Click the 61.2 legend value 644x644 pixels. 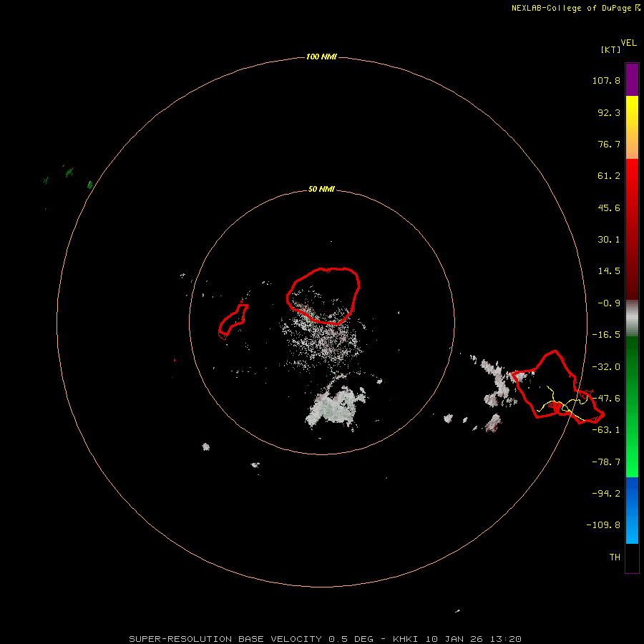[609, 176]
